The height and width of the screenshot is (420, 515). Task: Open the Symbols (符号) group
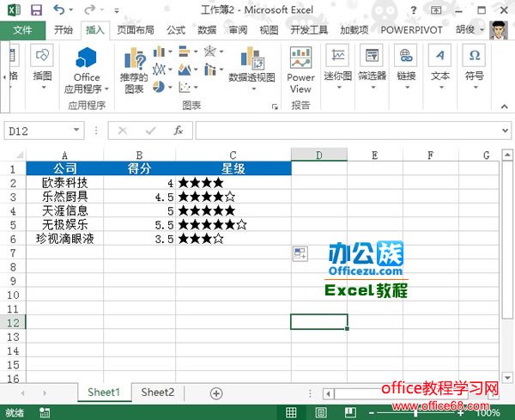(475, 67)
